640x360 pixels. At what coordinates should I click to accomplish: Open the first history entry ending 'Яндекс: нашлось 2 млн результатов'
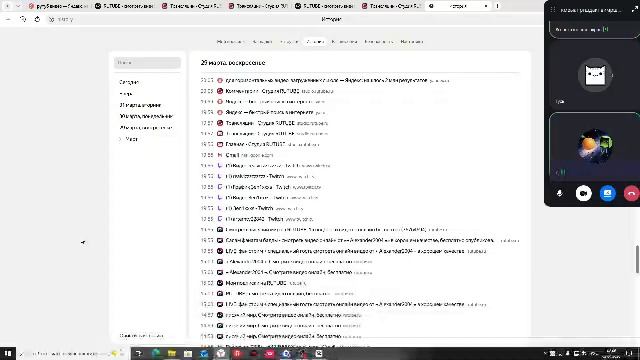tap(326, 80)
